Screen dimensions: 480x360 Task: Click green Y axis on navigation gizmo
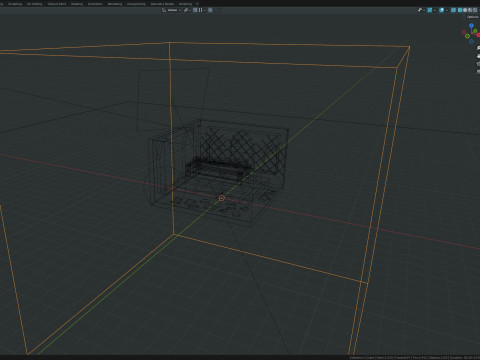click(475, 31)
